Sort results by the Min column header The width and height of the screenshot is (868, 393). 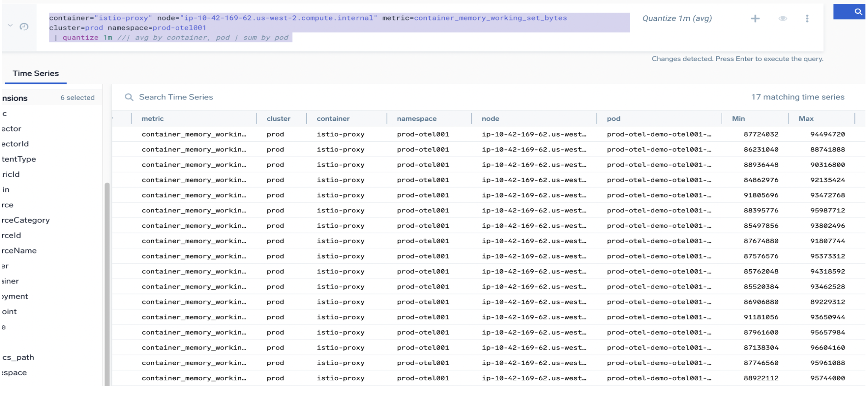(x=738, y=119)
